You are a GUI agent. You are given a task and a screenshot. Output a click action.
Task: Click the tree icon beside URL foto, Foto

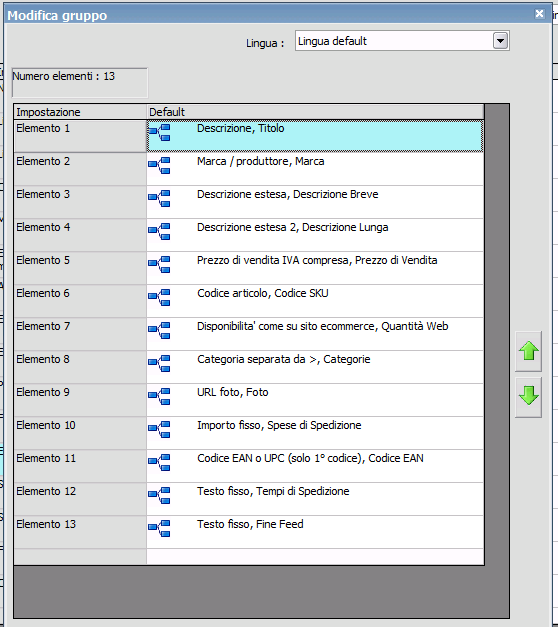click(159, 396)
